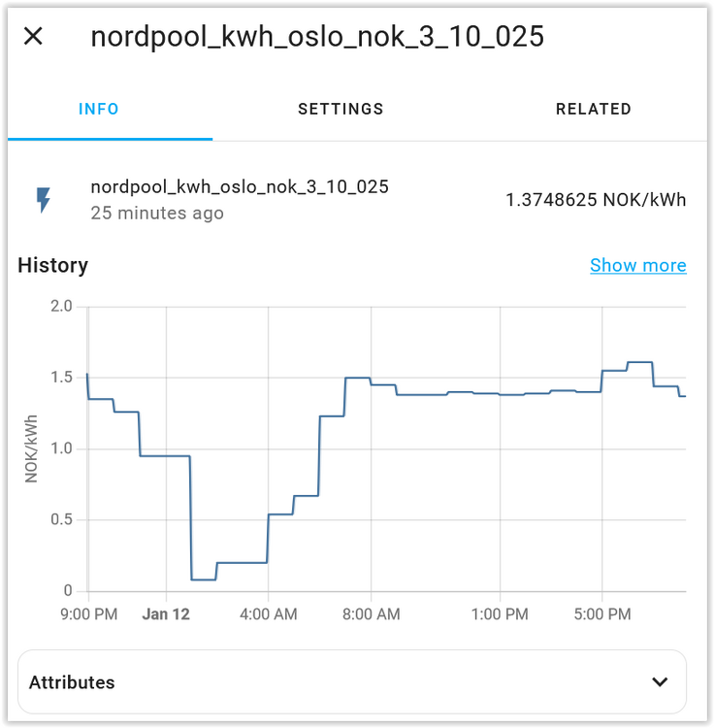This screenshot has width=714, height=728.
Task: Click the NOK/kWh y-axis unit label
Action: click(32, 448)
